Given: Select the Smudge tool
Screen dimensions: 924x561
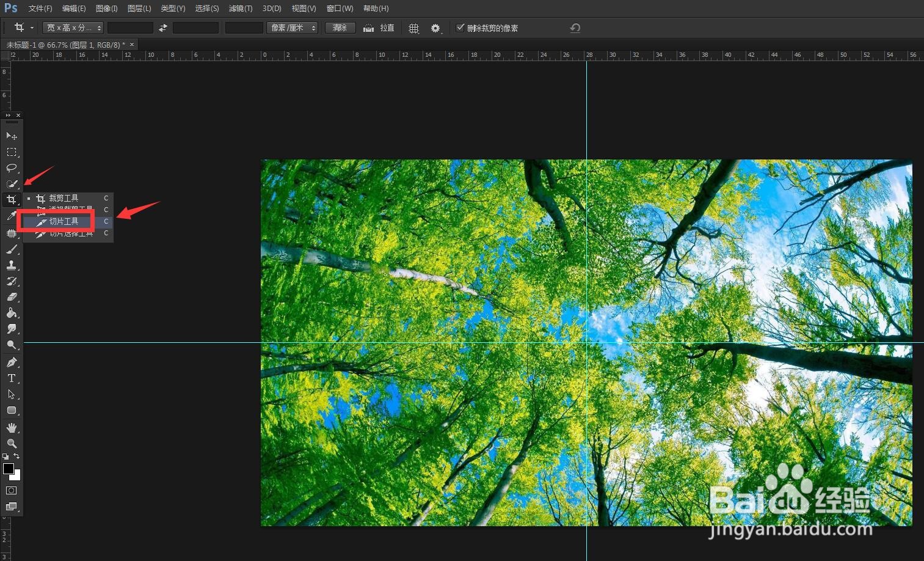Looking at the screenshot, I should tap(11, 329).
